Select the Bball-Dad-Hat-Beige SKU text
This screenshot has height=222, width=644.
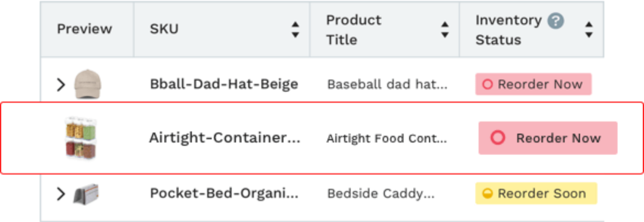224,84
